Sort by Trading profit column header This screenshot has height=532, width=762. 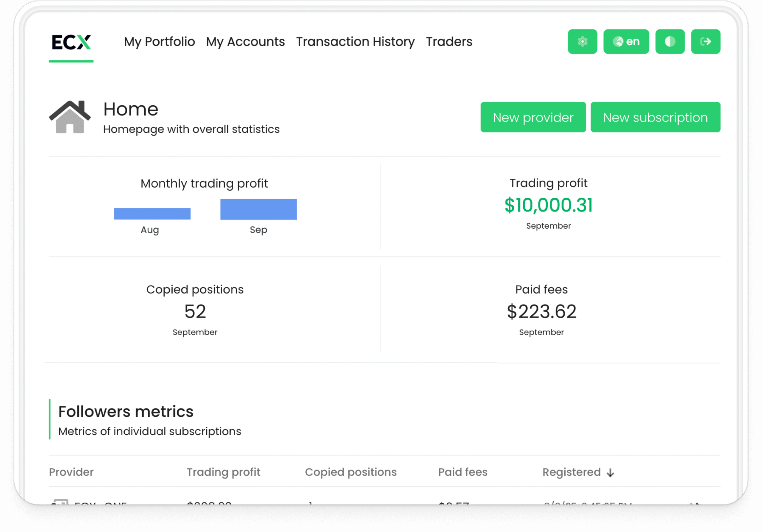pyautogui.click(x=223, y=472)
